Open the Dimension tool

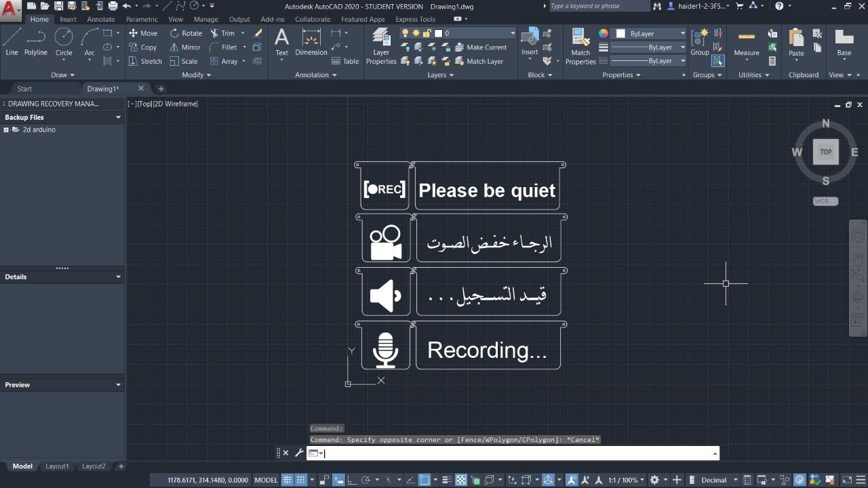(x=311, y=42)
